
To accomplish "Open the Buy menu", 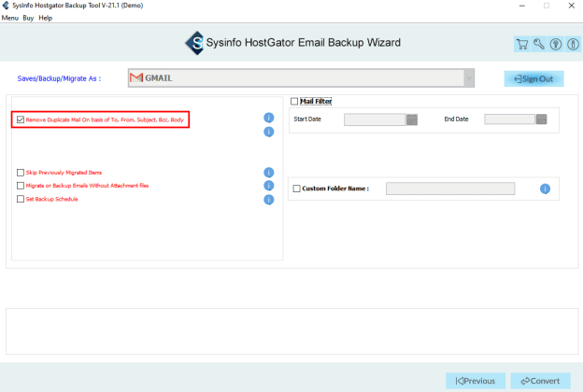I will [28, 18].
